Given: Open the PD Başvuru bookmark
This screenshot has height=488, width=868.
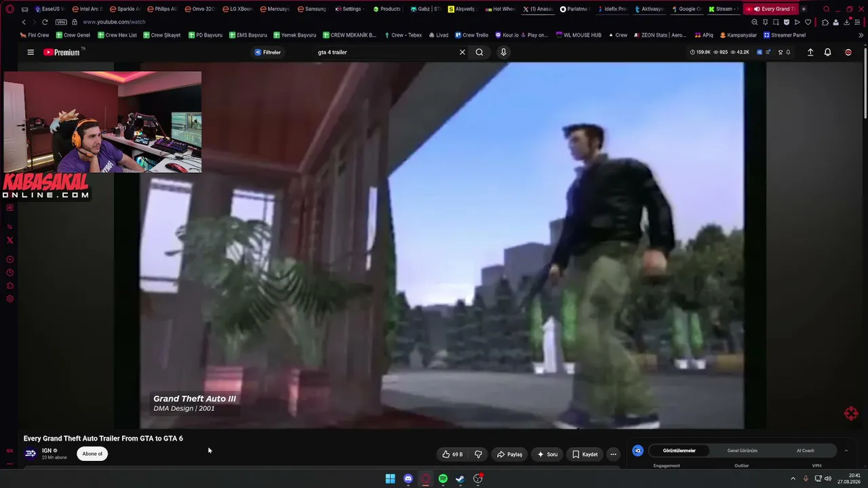Looking at the screenshot, I should (x=205, y=35).
